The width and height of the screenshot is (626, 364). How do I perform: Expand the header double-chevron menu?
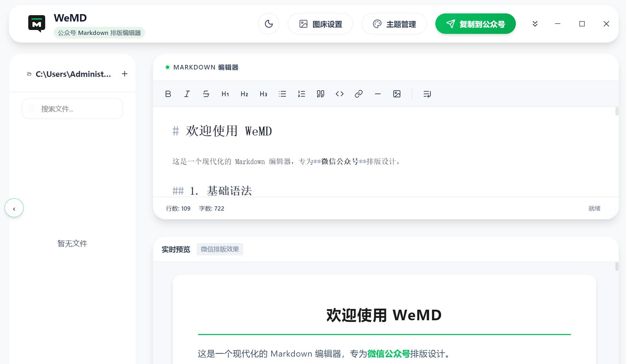pos(535,24)
